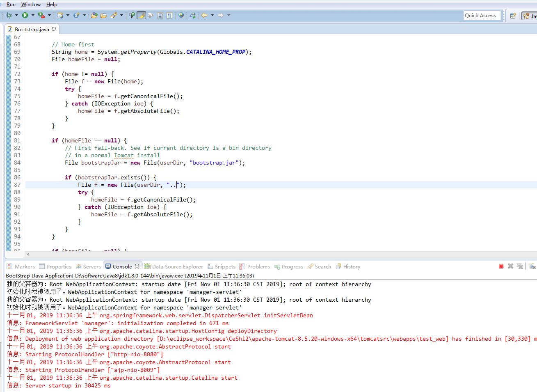This screenshot has width=537, height=392.
Task: Expand the Search dropdown arrow
Action: point(121,15)
